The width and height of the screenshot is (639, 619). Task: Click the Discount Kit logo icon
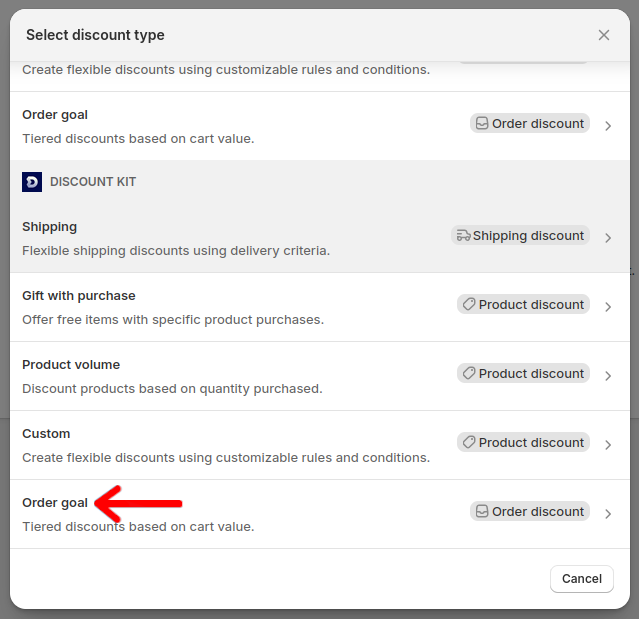click(32, 182)
